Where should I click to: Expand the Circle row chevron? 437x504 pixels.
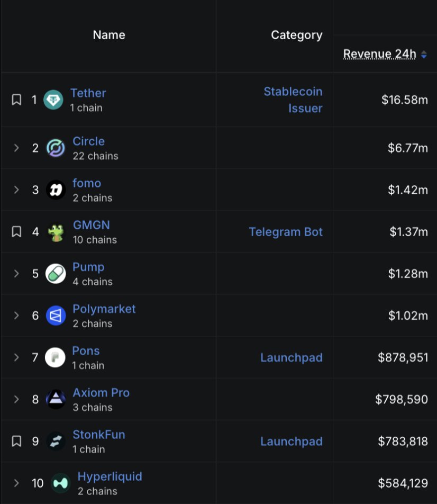click(16, 148)
